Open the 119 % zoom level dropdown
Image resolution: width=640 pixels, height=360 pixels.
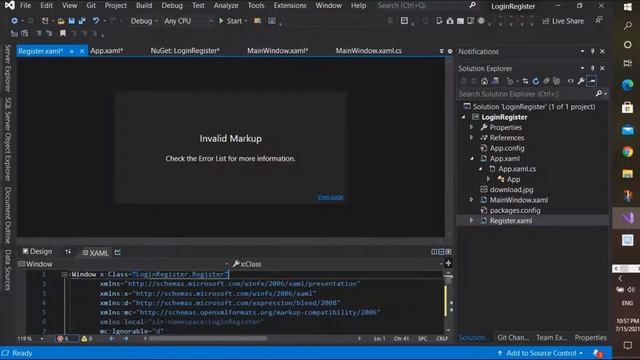pos(31,339)
